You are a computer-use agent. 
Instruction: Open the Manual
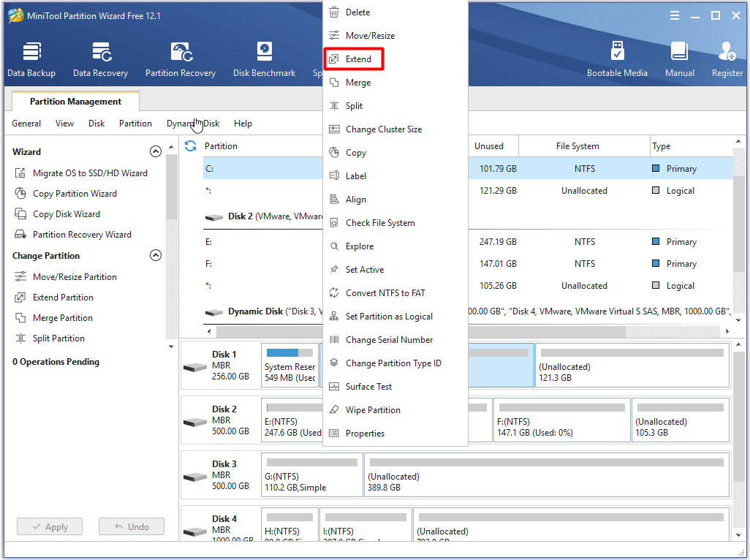click(x=679, y=59)
